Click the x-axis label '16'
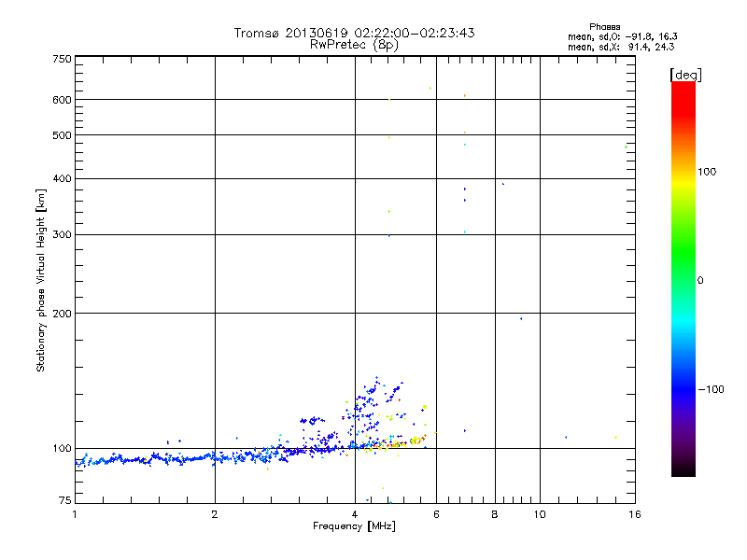This screenshot has height=560, width=747. pyautogui.click(x=635, y=514)
